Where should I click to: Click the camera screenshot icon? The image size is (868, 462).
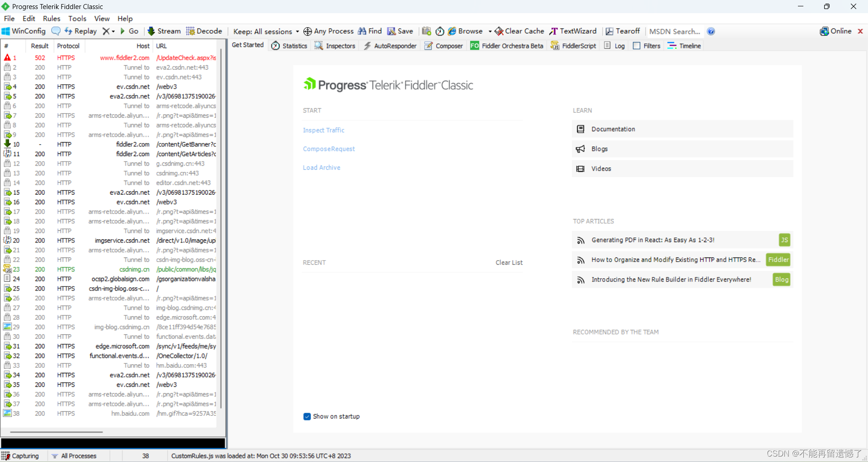pyautogui.click(x=426, y=31)
